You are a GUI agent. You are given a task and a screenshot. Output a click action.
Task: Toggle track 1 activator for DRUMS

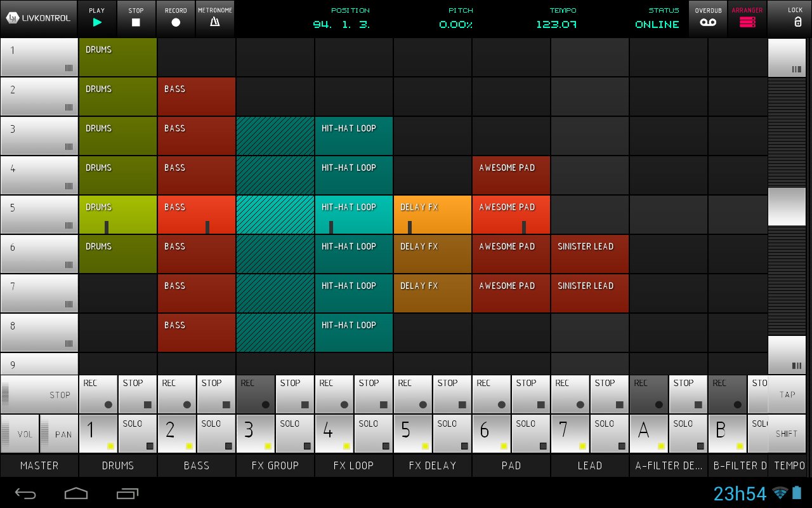coord(98,434)
